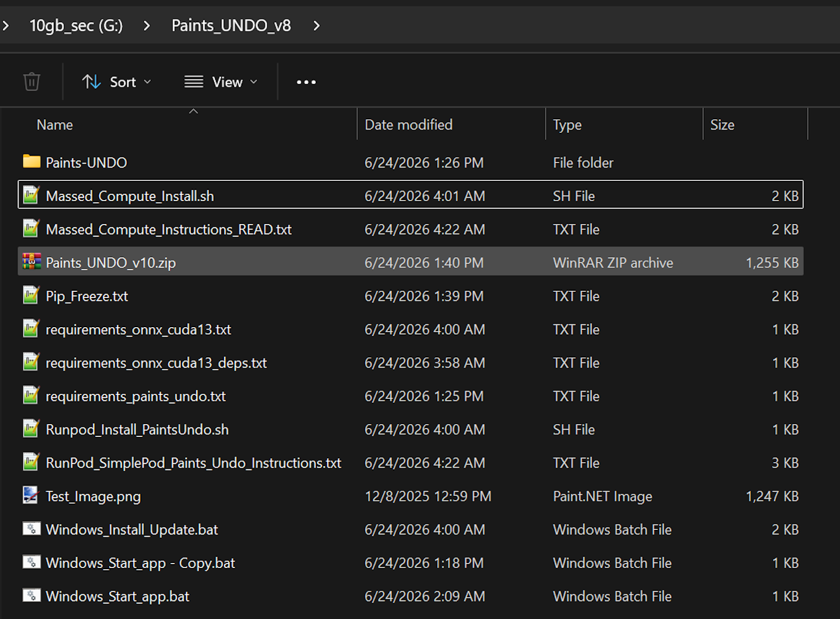Select the Paints_UNDO_v8 breadcrumb
Image resolution: width=840 pixels, height=619 pixels.
231,25
